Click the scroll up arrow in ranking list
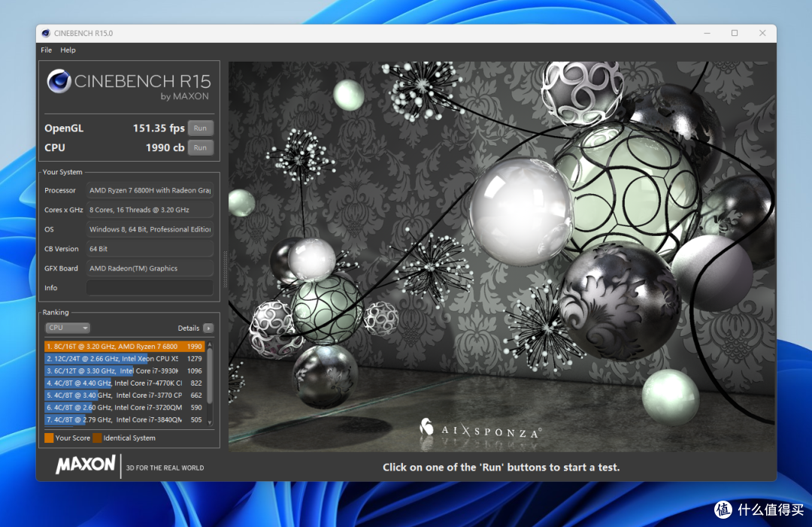812x527 pixels. click(210, 345)
